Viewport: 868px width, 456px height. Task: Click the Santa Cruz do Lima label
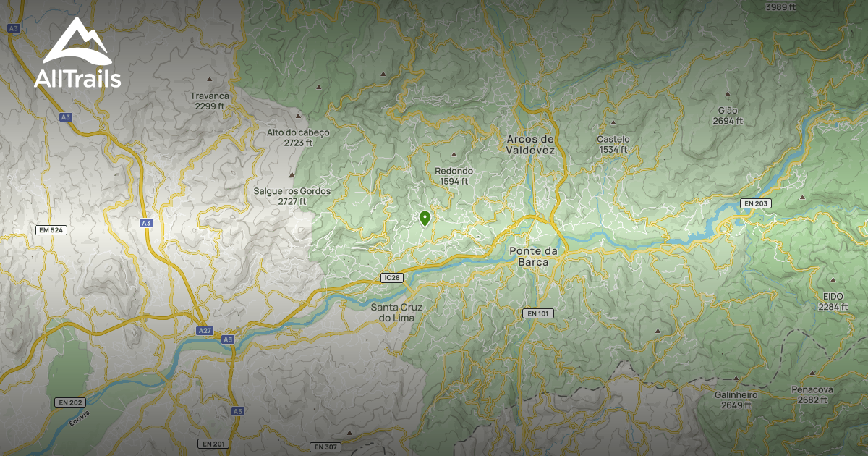tap(396, 312)
